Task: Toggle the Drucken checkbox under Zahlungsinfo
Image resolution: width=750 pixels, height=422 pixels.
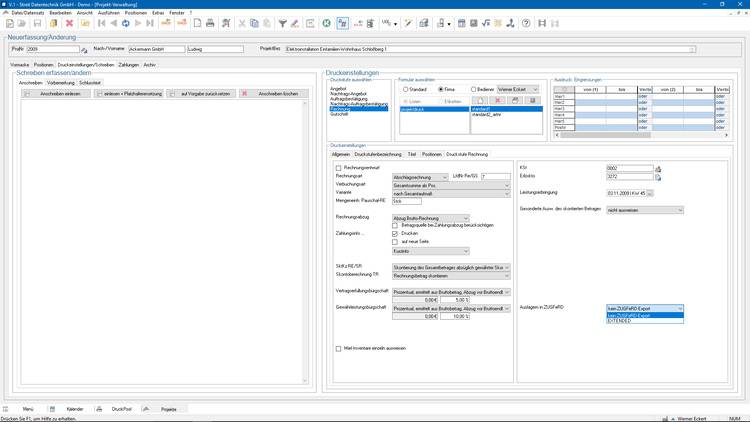Action: pyautogui.click(x=394, y=234)
